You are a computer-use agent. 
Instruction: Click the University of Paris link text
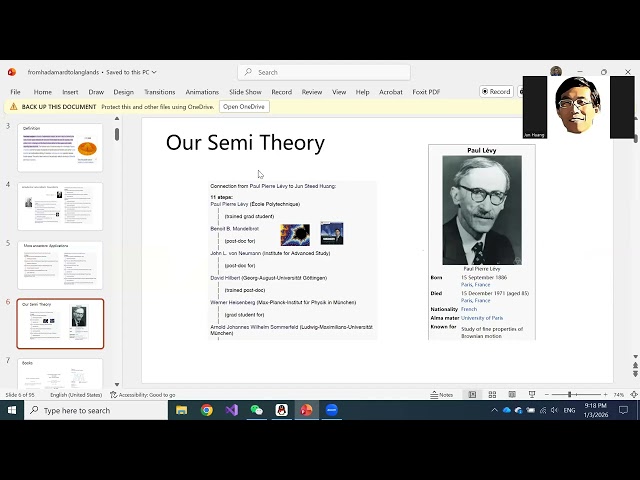coord(482,318)
